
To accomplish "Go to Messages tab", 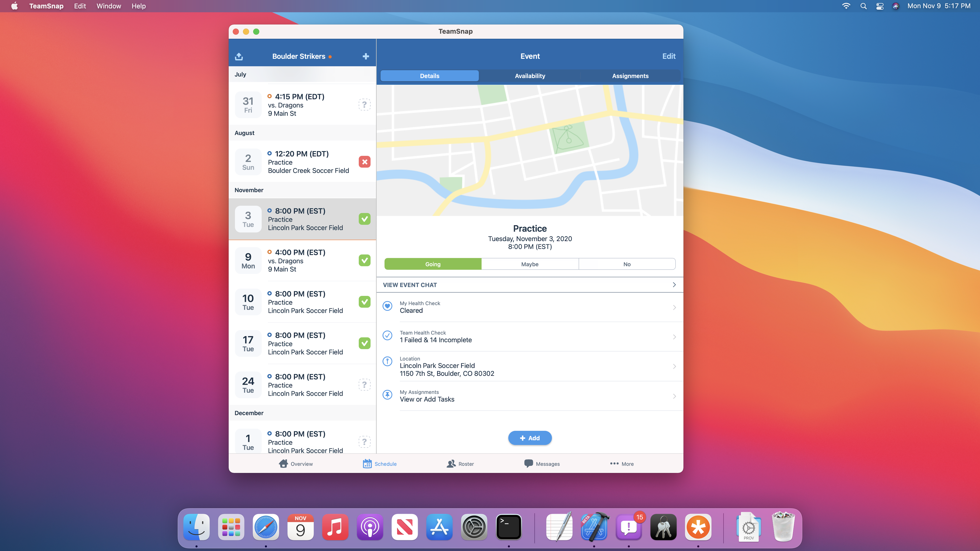I will click(x=542, y=464).
